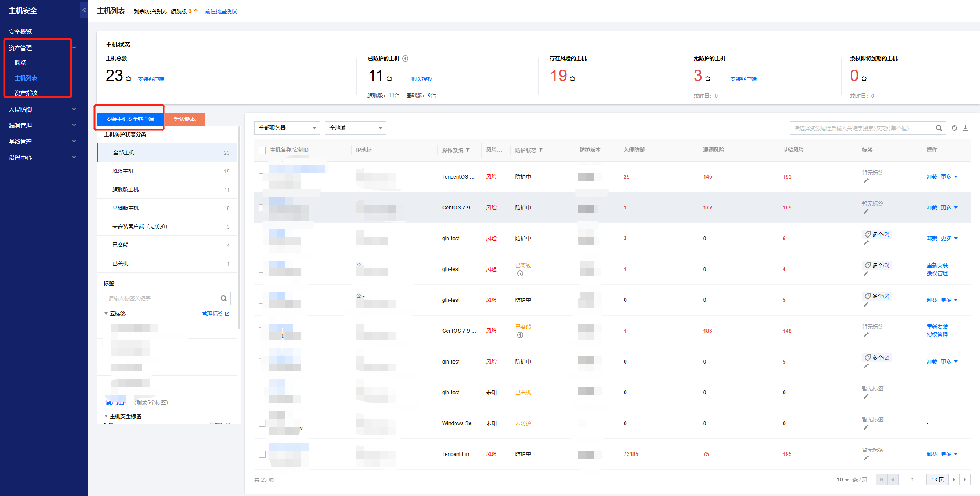Collapse the sidebar with double-chevron icon
This screenshot has height=496, width=980.
pos(84,10)
